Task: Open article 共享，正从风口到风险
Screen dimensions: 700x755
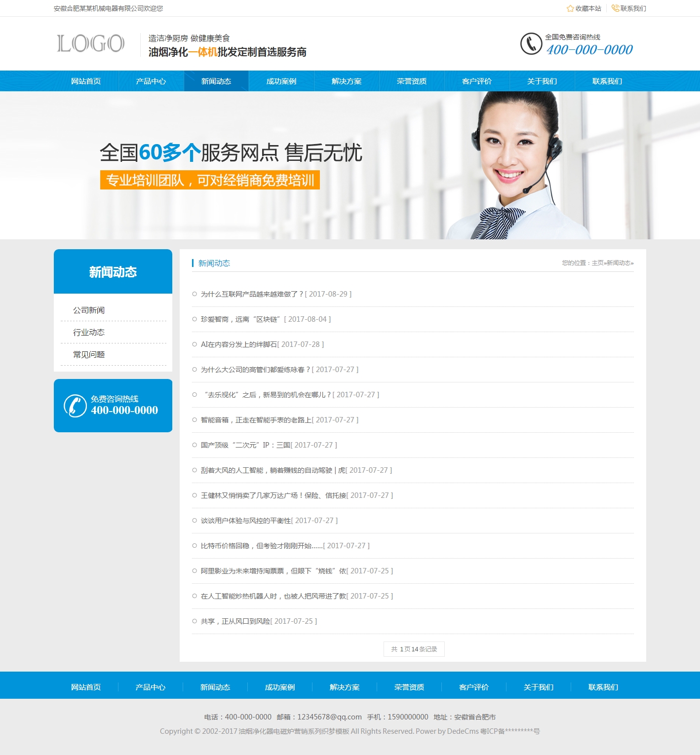Action: click(235, 621)
